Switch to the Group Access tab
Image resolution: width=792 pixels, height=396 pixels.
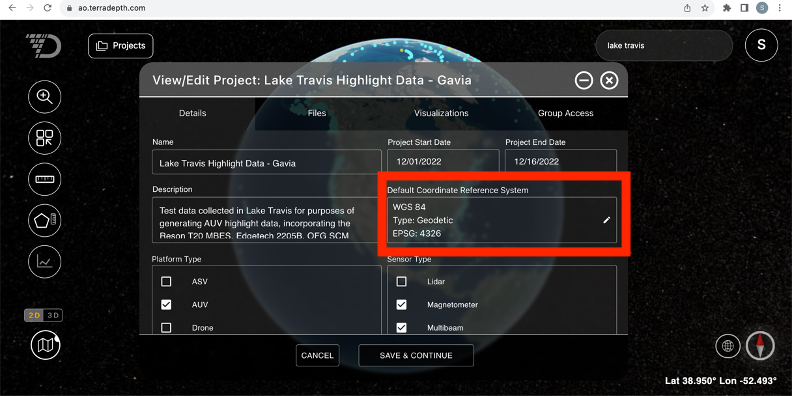pyautogui.click(x=566, y=113)
